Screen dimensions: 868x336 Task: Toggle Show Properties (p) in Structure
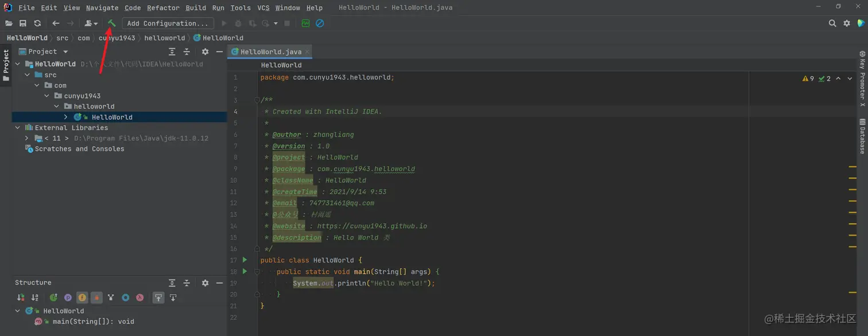coord(68,298)
